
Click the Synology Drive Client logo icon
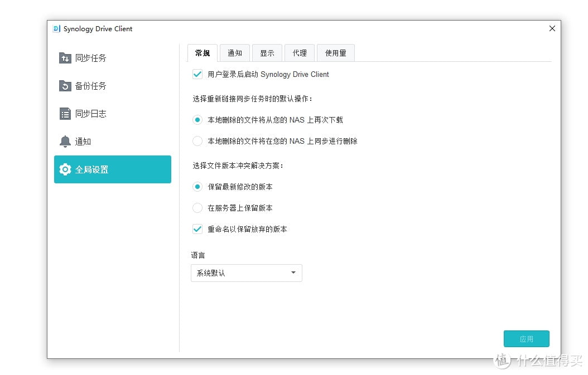click(x=56, y=28)
